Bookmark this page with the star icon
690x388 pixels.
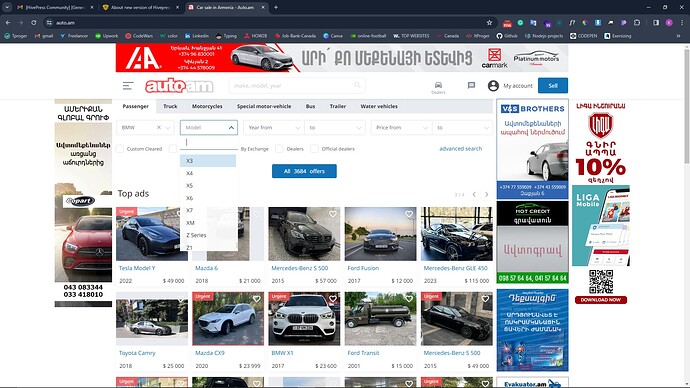tap(489, 22)
